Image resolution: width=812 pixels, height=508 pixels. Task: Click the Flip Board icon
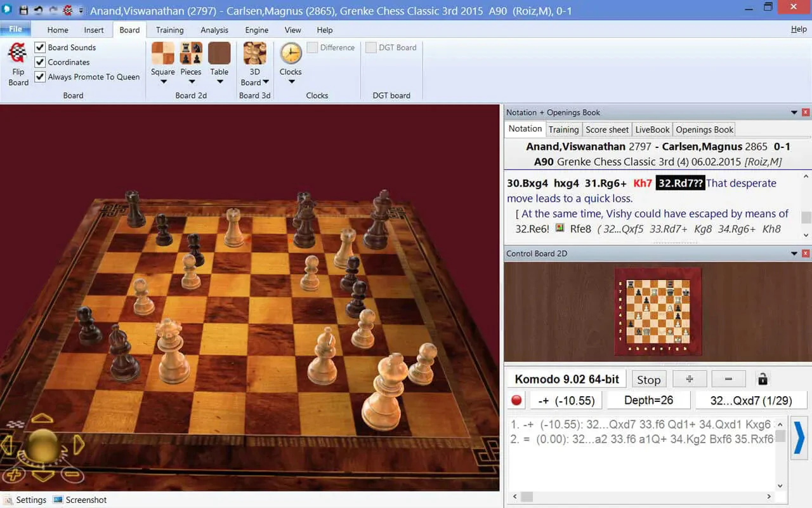(x=18, y=53)
